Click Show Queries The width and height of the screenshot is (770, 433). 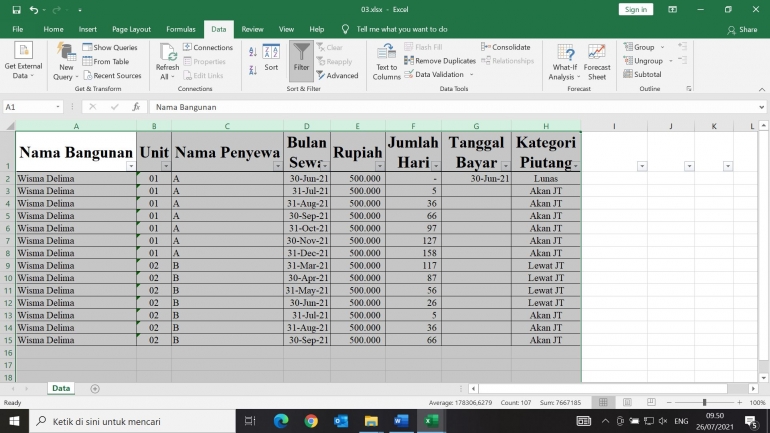[110, 48]
